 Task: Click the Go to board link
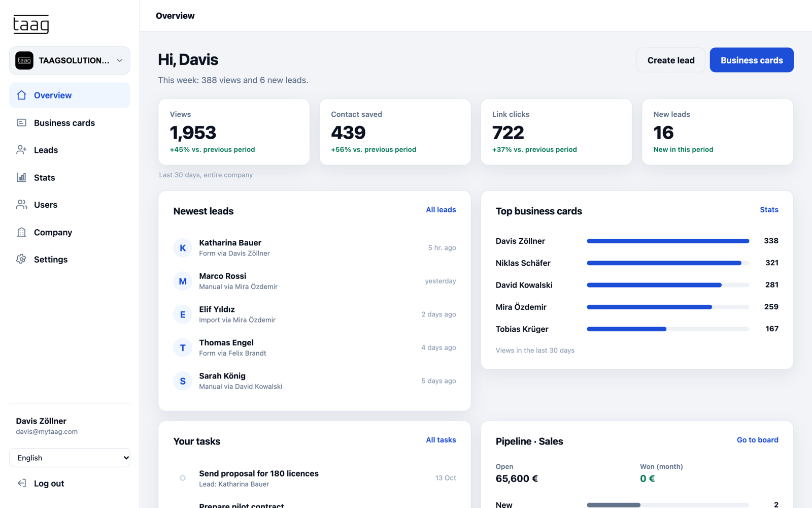[757, 440]
